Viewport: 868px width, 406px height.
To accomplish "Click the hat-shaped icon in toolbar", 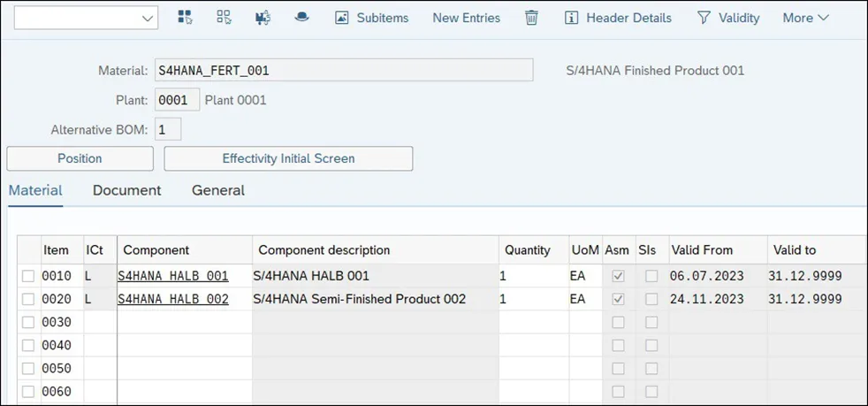I will pyautogui.click(x=301, y=18).
